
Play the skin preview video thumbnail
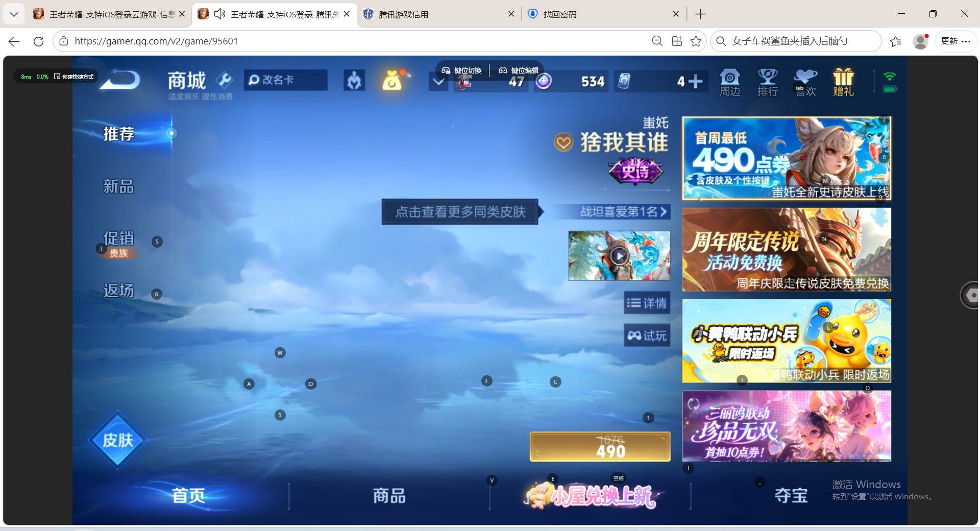[619, 256]
